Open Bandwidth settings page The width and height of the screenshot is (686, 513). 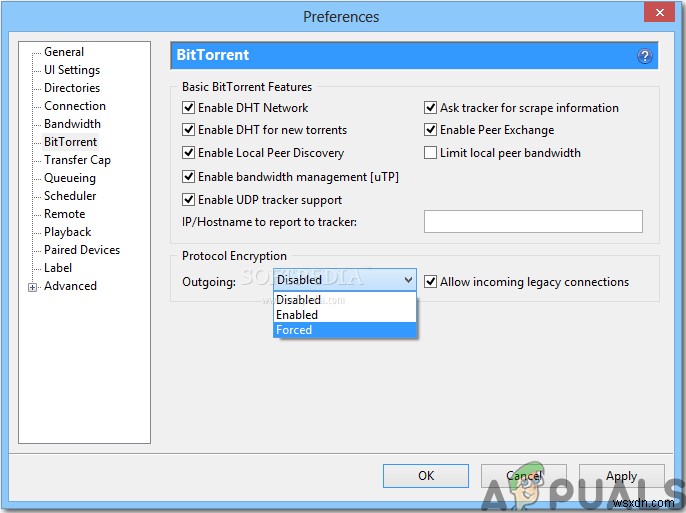72,124
